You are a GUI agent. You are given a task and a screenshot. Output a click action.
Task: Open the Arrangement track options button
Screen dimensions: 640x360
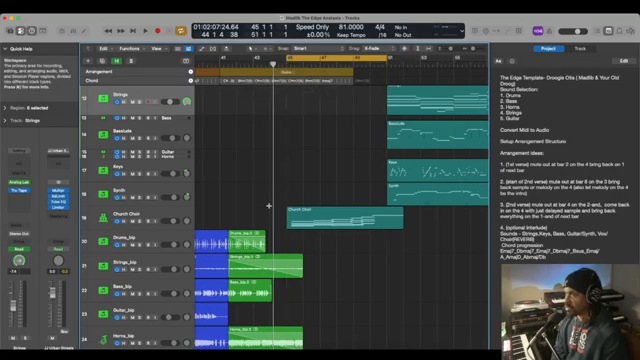[x=191, y=72]
